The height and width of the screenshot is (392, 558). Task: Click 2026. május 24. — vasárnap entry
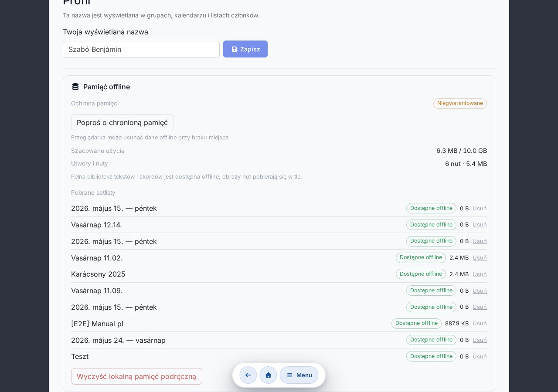118,340
